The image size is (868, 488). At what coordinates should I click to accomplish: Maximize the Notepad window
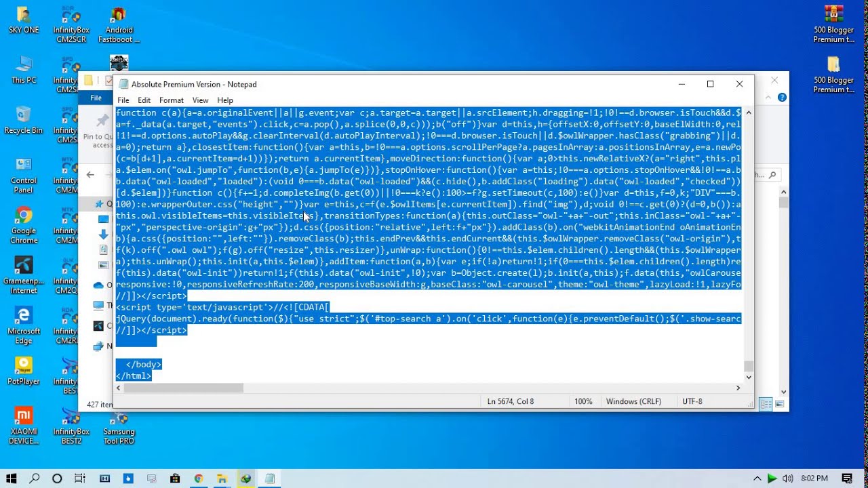click(710, 84)
